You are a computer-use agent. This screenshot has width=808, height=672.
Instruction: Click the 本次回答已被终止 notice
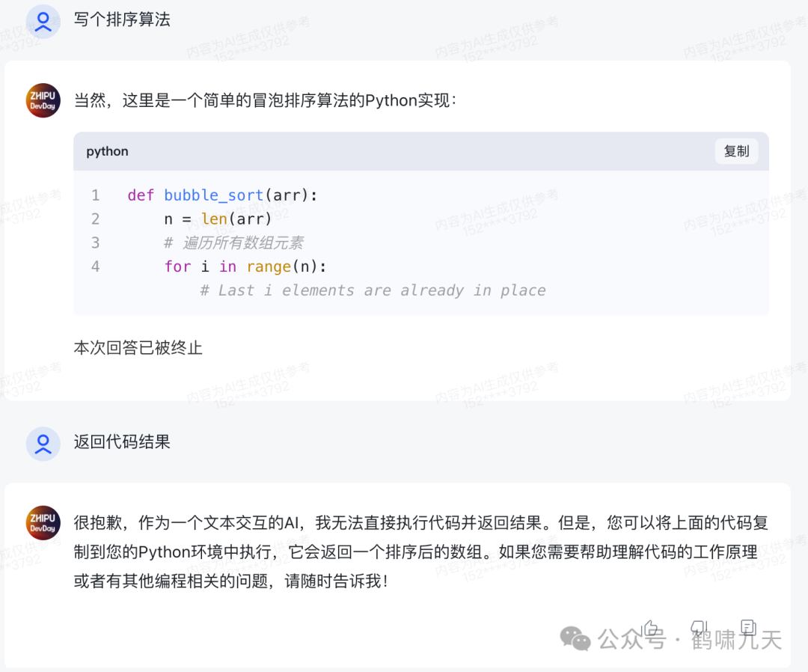(138, 348)
